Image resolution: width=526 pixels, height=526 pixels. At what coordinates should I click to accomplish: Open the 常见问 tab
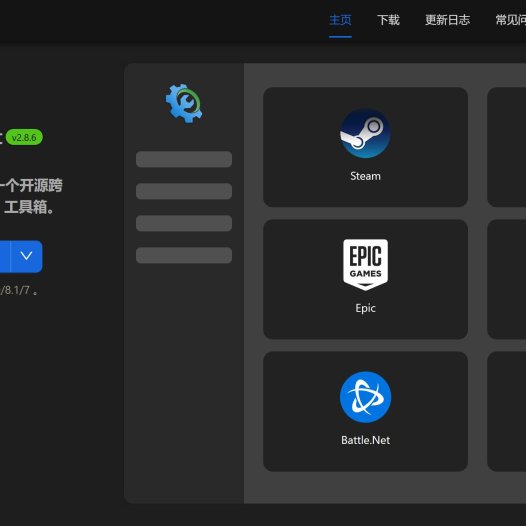click(511, 20)
